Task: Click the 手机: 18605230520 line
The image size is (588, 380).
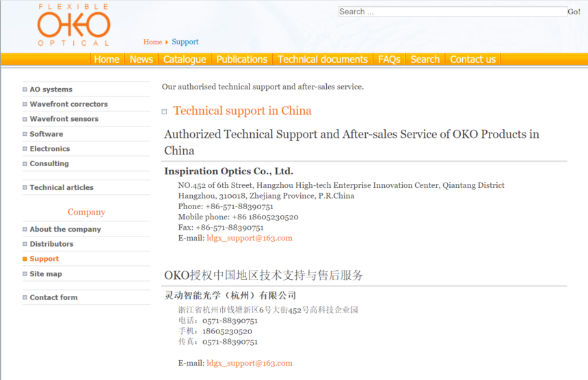Action: click(215, 331)
